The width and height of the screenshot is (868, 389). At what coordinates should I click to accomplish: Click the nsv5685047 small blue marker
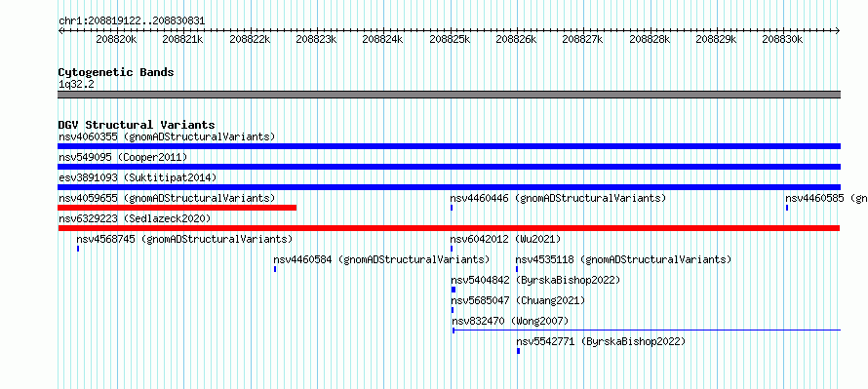coord(453,310)
